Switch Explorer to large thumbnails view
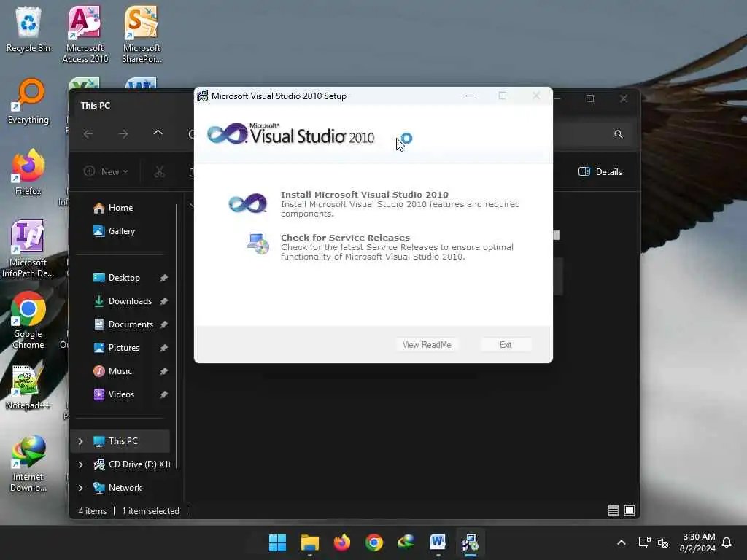The width and height of the screenshot is (747, 560). 630,510
